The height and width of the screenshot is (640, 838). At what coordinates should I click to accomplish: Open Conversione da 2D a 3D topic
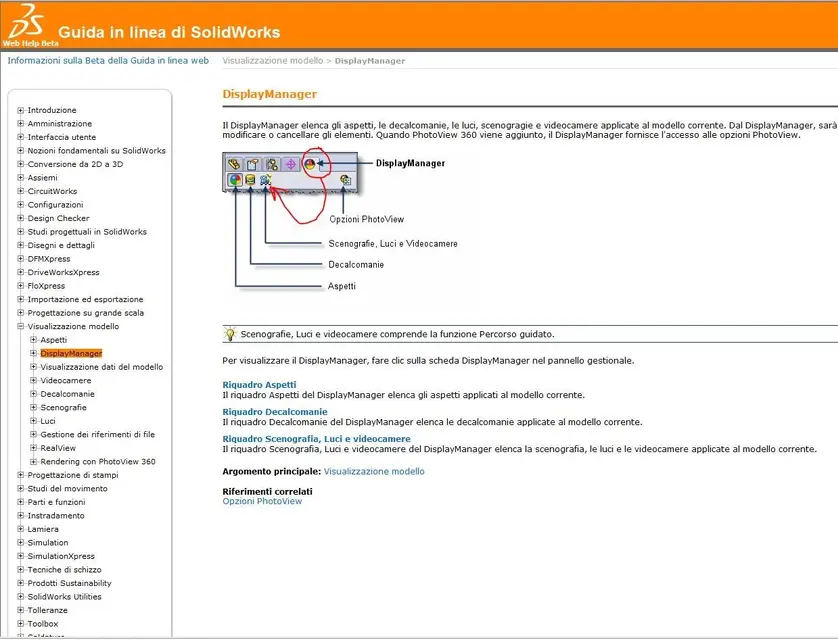click(75, 164)
